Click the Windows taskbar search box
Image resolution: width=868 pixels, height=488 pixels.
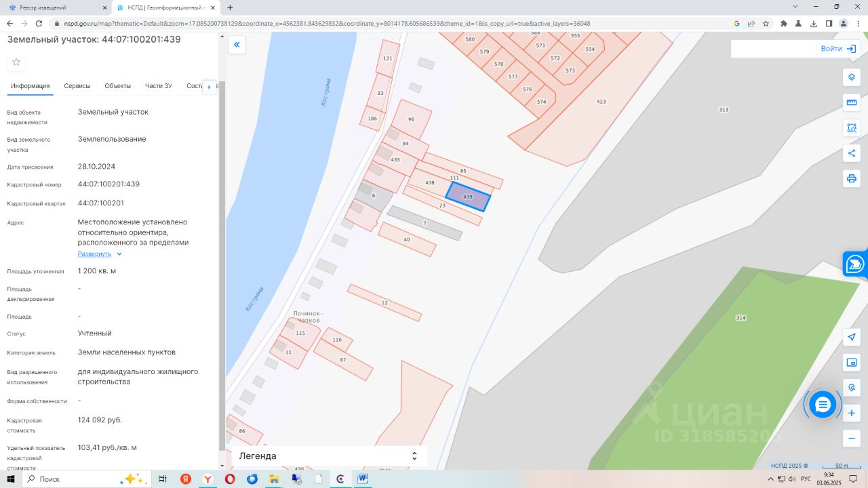click(86, 479)
